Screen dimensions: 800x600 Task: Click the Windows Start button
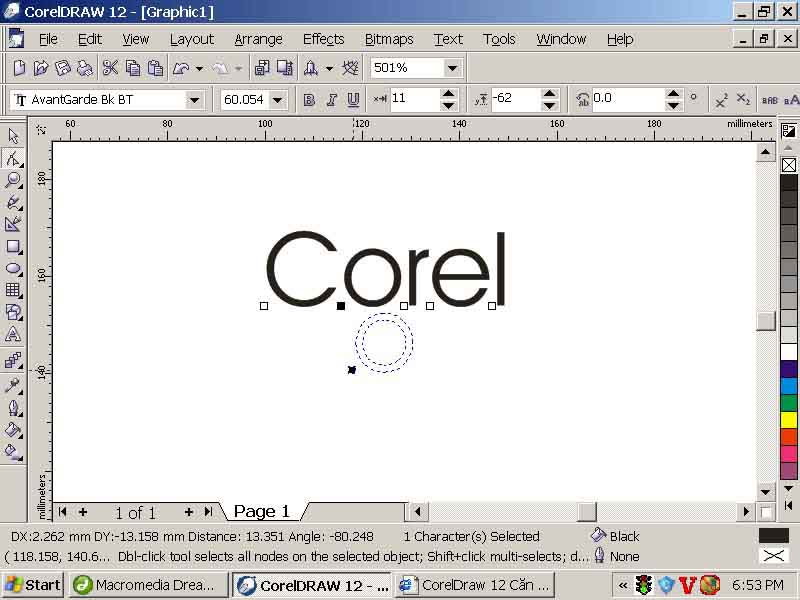pos(33,585)
